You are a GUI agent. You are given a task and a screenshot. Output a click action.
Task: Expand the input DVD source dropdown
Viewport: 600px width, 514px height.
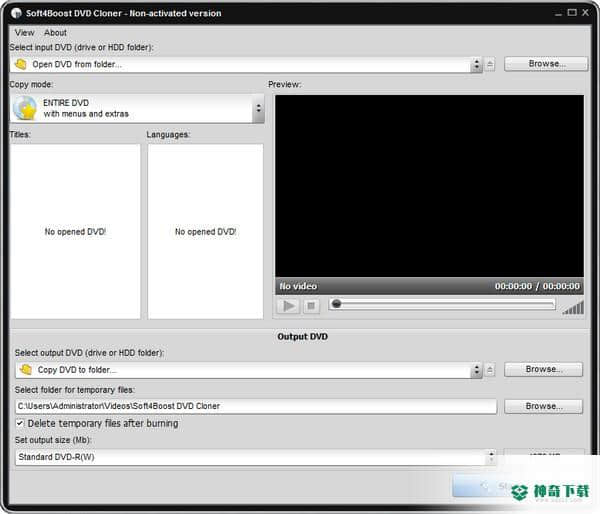[x=476, y=65]
